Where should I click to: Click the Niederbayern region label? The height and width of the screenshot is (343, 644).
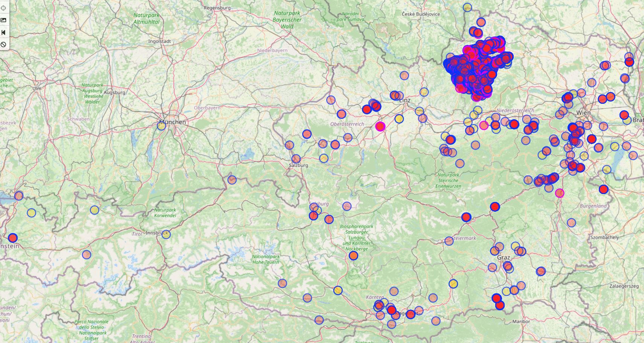point(272,50)
